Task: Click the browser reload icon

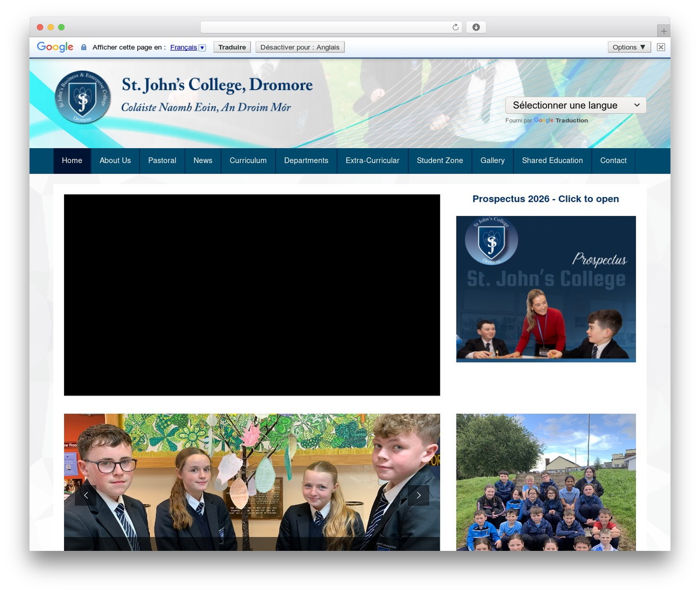Action: [x=455, y=27]
